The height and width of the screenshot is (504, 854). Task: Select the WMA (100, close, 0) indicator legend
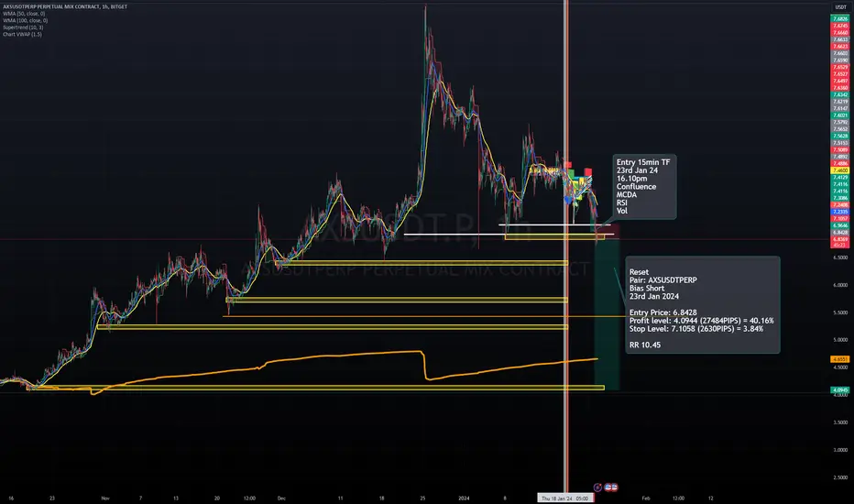click(x=25, y=20)
